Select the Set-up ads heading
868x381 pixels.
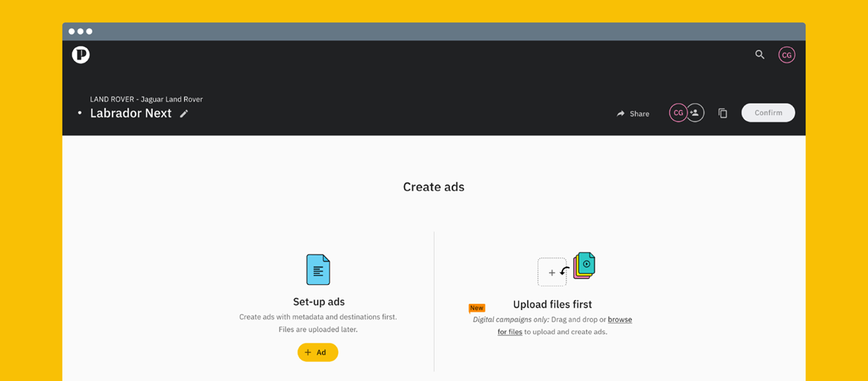pos(318,302)
